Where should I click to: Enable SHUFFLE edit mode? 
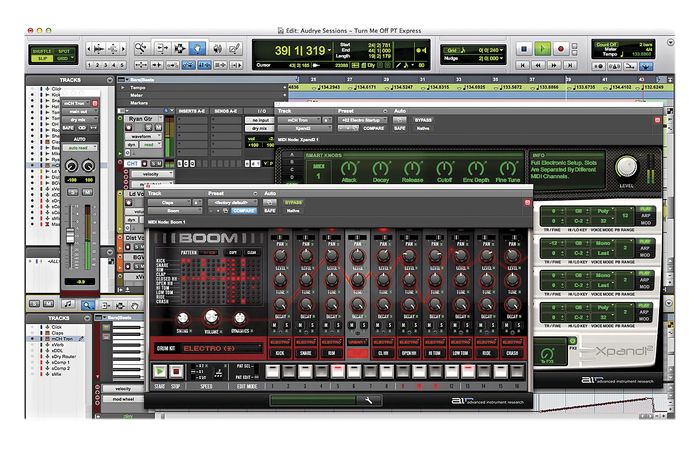pos(42,51)
